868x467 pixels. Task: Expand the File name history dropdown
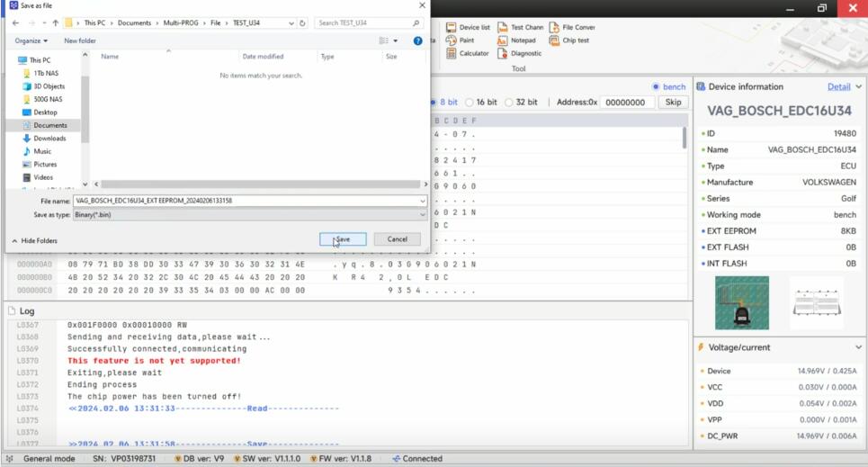pos(423,201)
